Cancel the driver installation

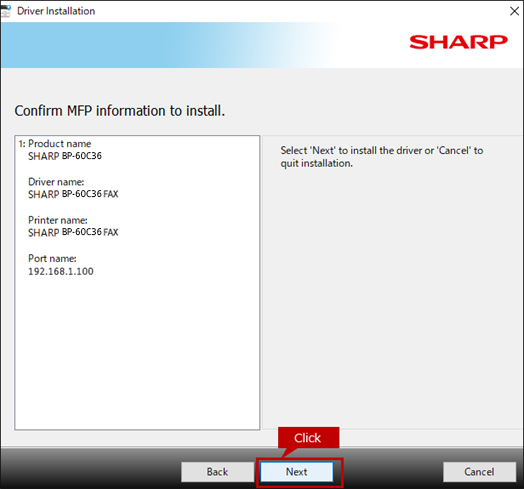pyautogui.click(x=479, y=472)
